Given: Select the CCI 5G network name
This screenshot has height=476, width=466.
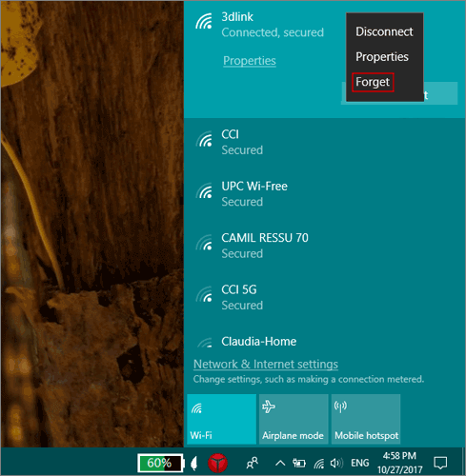Looking at the screenshot, I should 239,289.
